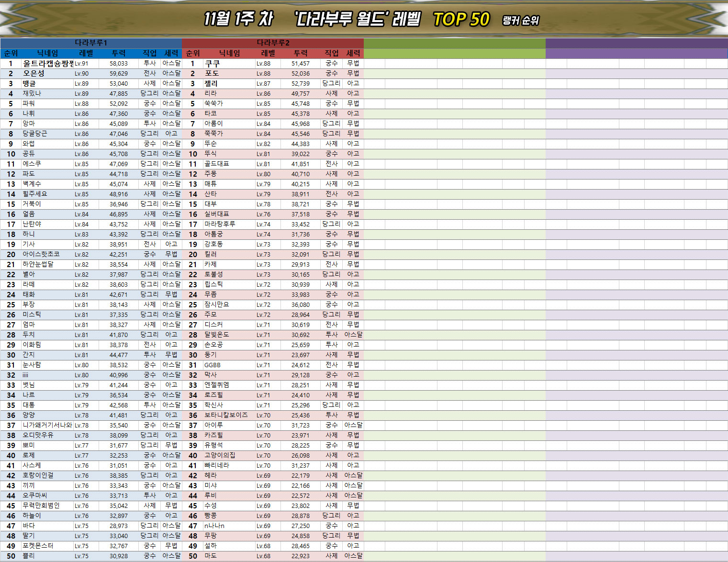This screenshot has width=728, height=562.
Task: Click the 랭커 순위 subtitle text
Action: [521, 21]
